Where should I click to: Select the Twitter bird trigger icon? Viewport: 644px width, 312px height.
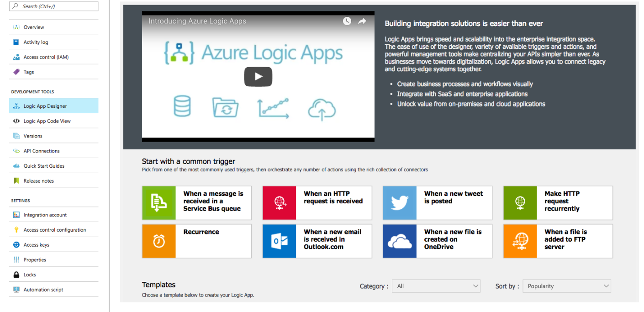pyautogui.click(x=400, y=203)
